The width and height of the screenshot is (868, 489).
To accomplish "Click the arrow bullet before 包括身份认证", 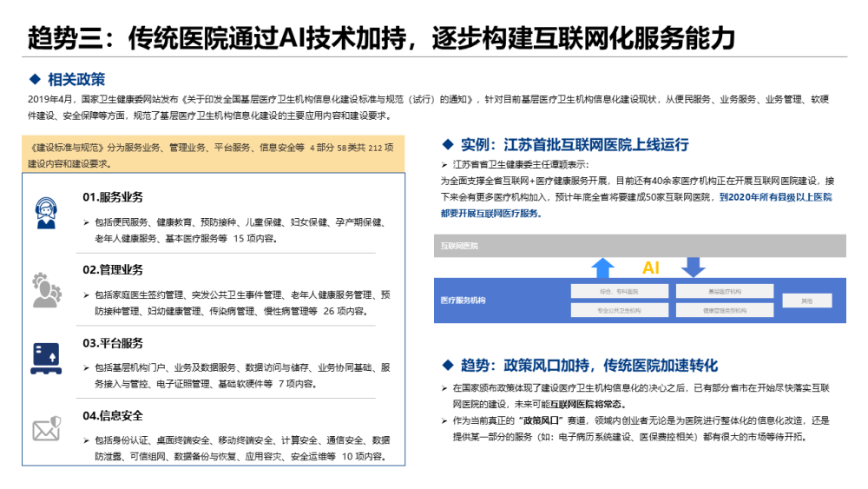I will click(86, 440).
